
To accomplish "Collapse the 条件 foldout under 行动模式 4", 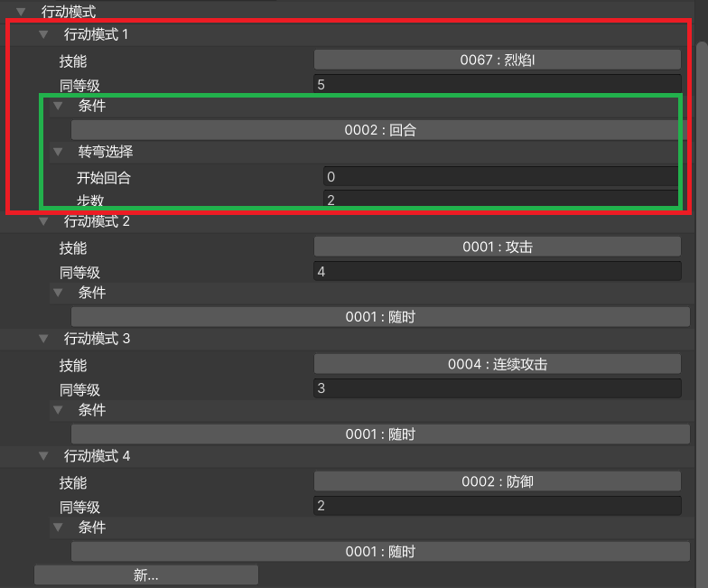I will (58, 527).
